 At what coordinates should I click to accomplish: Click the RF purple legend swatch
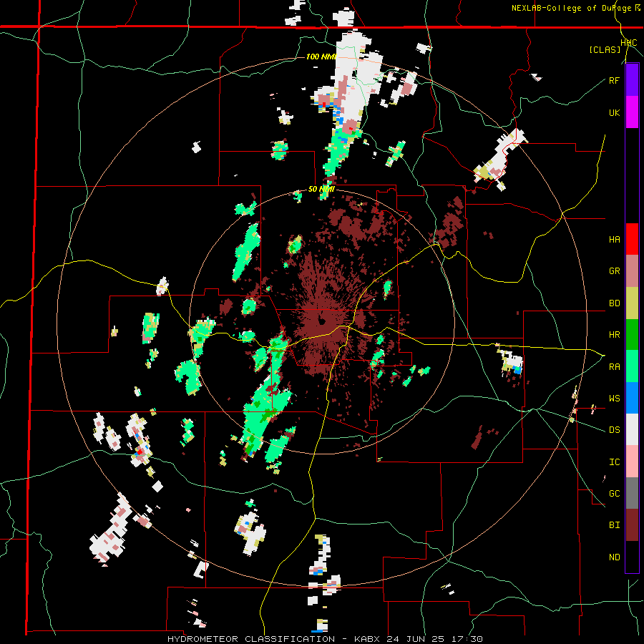point(632,80)
